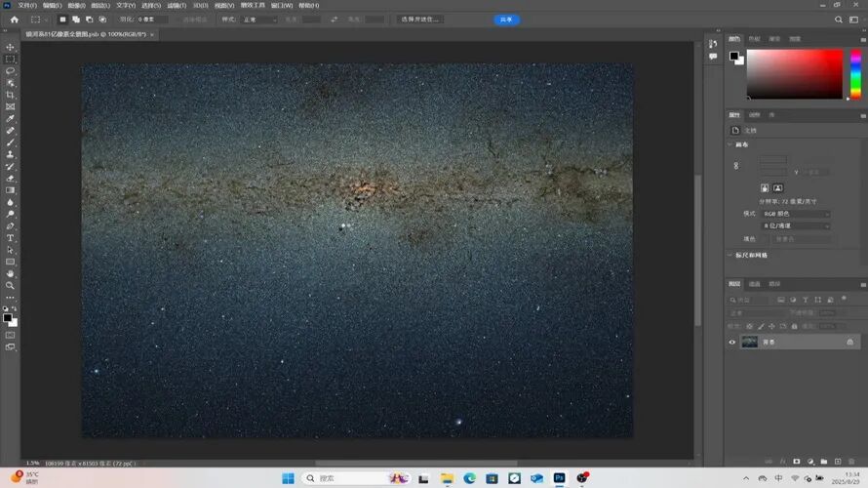Image resolution: width=868 pixels, height=488 pixels.
Task: Toggle the canvas width-height link icon
Action: 736,166
